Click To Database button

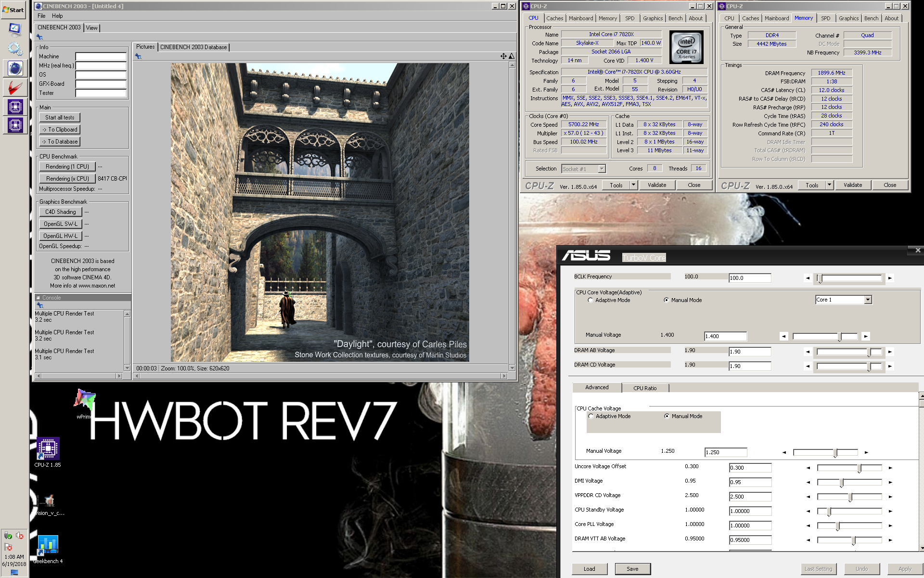click(x=60, y=142)
